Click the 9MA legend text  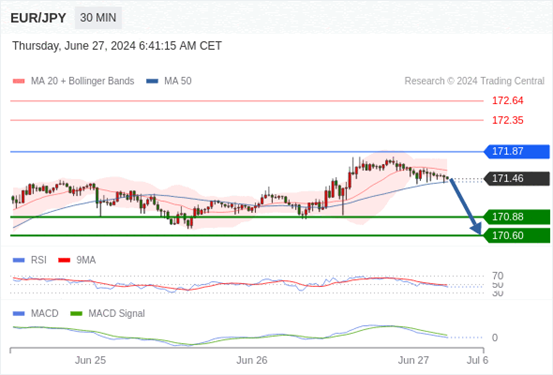coord(86,260)
